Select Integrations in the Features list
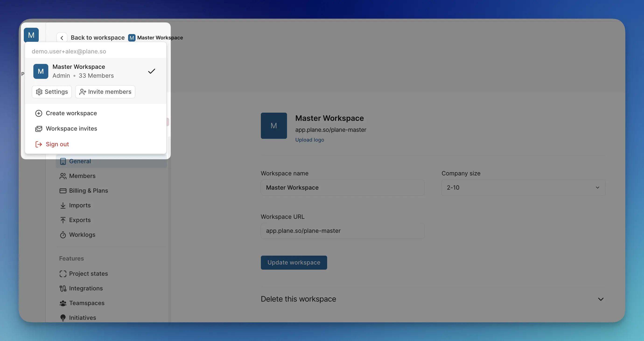The image size is (644, 341). (x=86, y=288)
